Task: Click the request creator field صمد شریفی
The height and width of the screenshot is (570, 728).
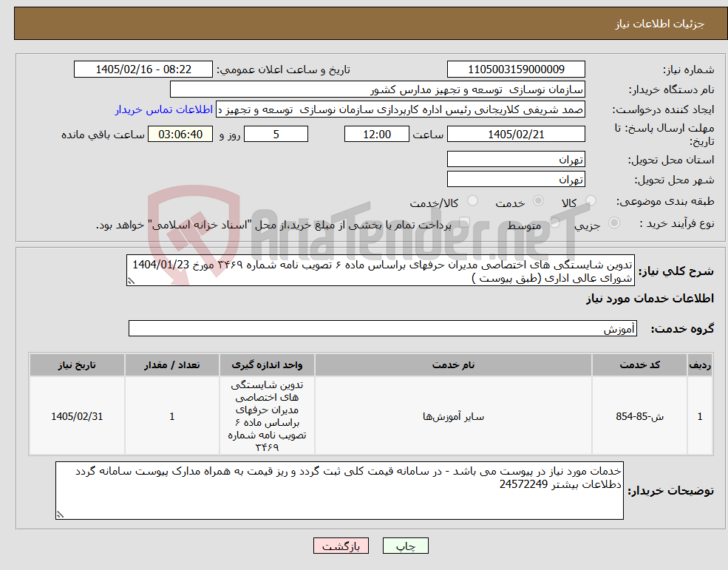Action: (x=400, y=109)
